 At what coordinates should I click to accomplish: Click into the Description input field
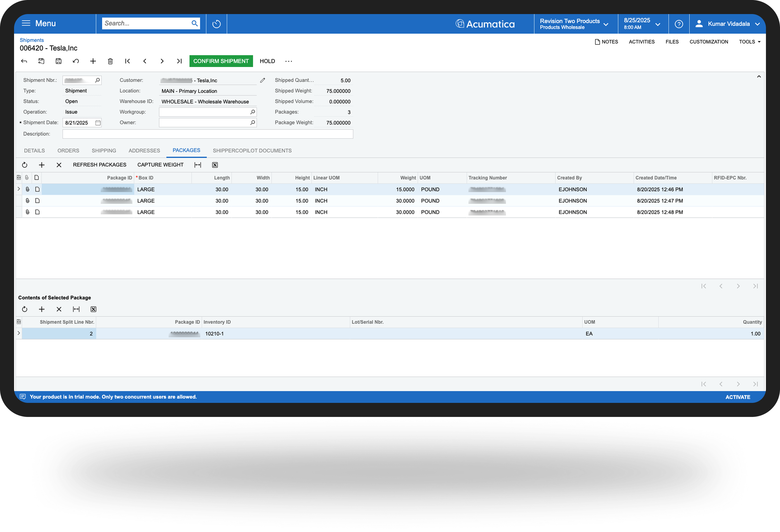(x=208, y=134)
